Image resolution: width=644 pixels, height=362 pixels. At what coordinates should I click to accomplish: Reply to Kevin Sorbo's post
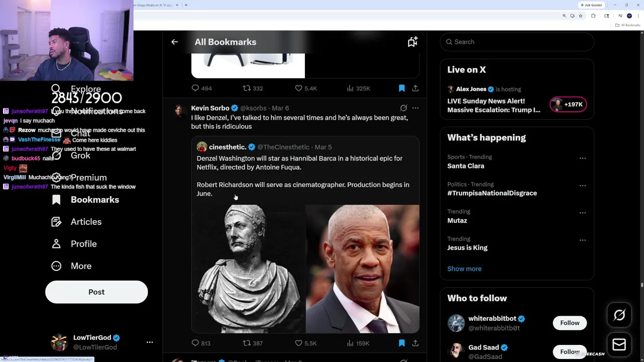click(201, 343)
